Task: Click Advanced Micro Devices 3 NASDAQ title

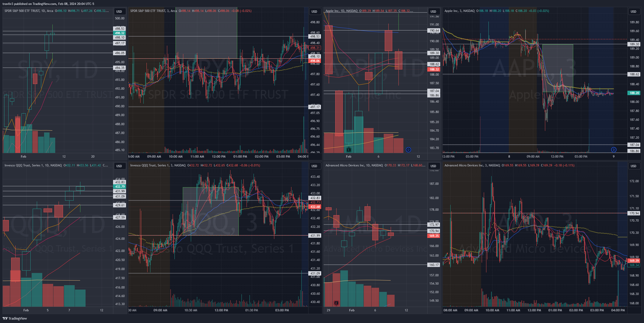Action: (x=472, y=165)
